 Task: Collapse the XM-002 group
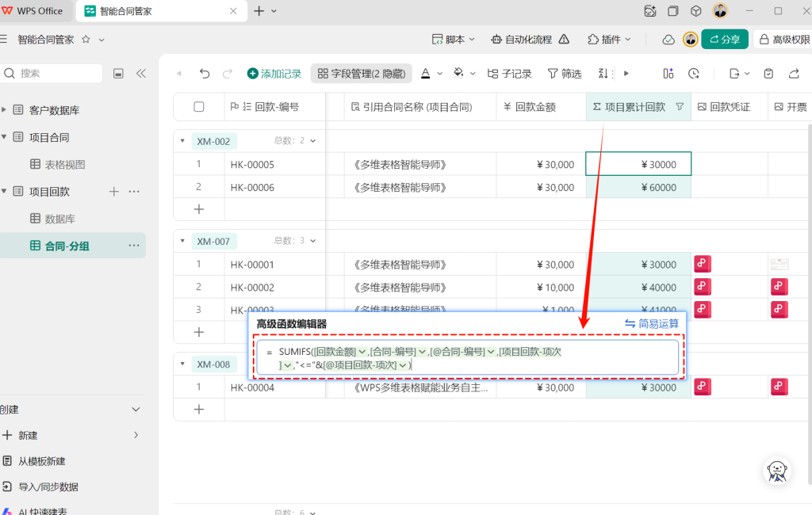pyautogui.click(x=182, y=141)
